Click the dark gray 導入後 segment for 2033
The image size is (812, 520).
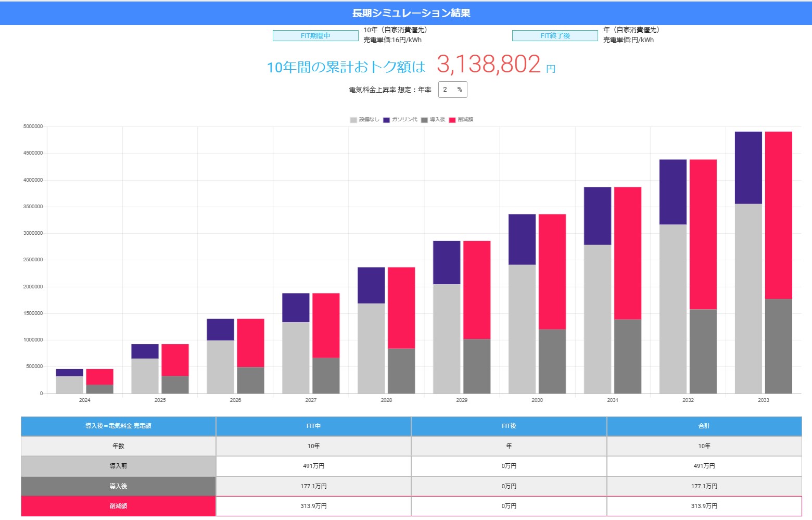[x=779, y=346]
